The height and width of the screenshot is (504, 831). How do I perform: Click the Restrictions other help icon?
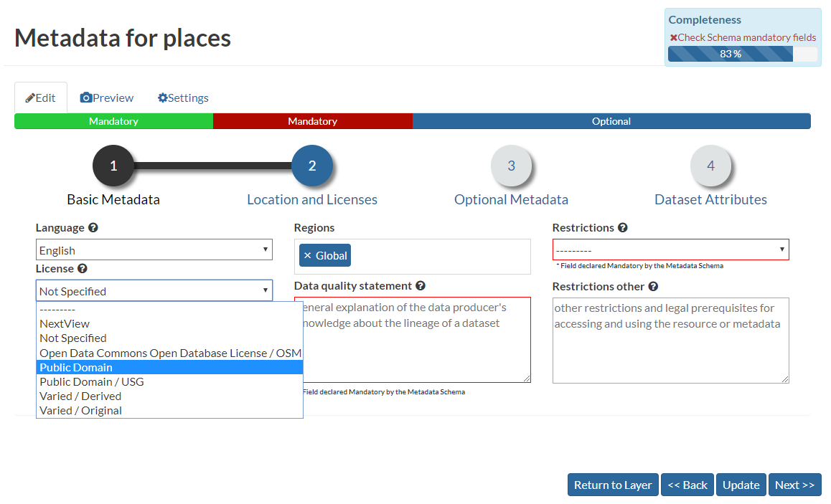click(652, 286)
